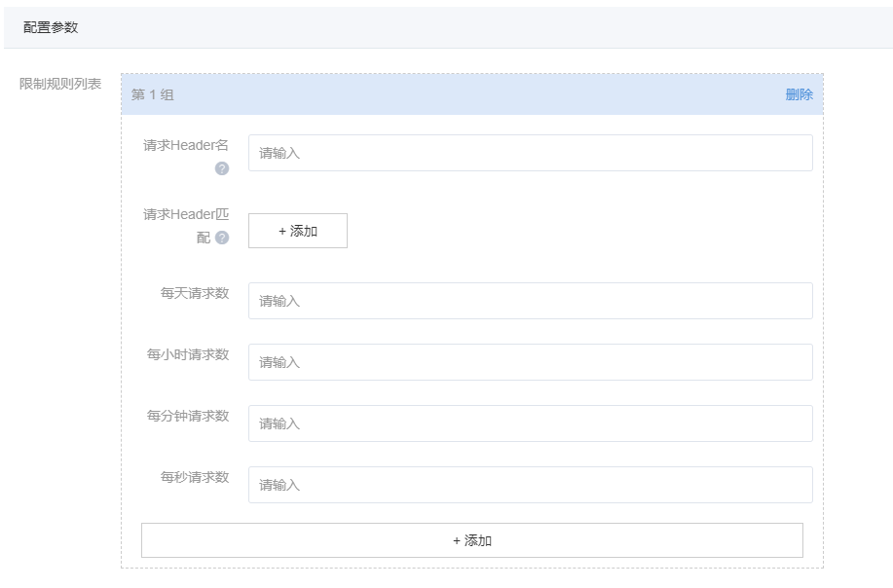Image resolution: width=893 pixels, height=588 pixels.
Task: Click the 请求Header匹配 field label
Action: [x=185, y=215]
